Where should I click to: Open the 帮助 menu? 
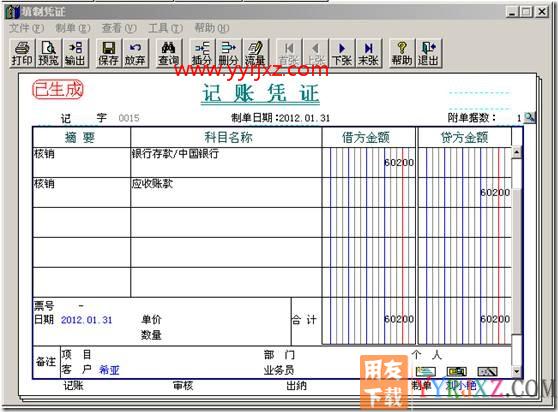tap(212, 28)
